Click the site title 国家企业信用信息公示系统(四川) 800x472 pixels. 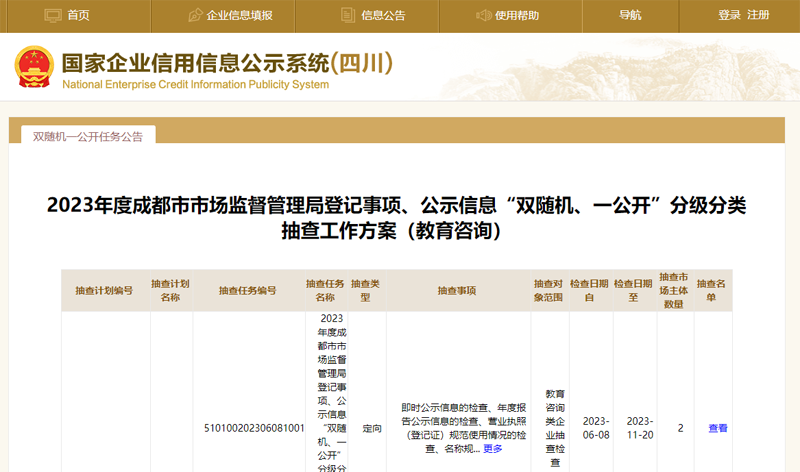point(227,63)
